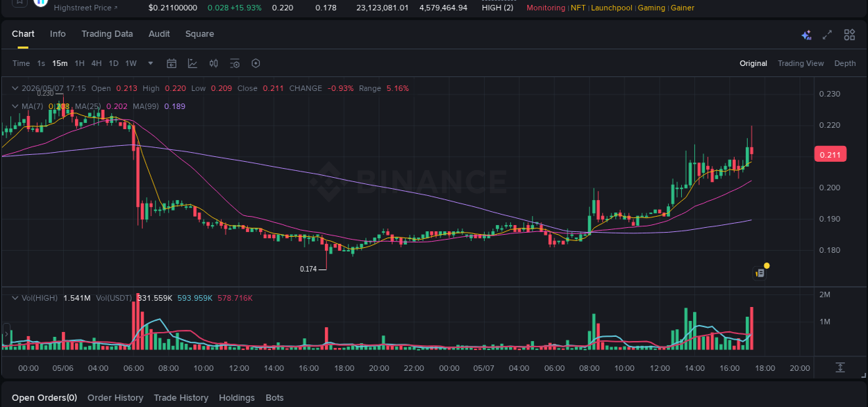Image resolution: width=868 pixels, height=407 pixels.
Task: Collapse the OHLC date info row chevron
Action: (x=15, y=88)
